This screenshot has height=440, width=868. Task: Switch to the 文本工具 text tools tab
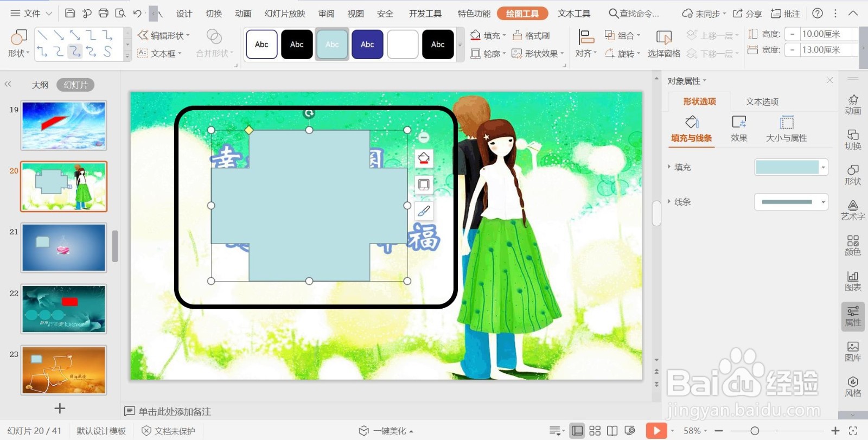574,14
